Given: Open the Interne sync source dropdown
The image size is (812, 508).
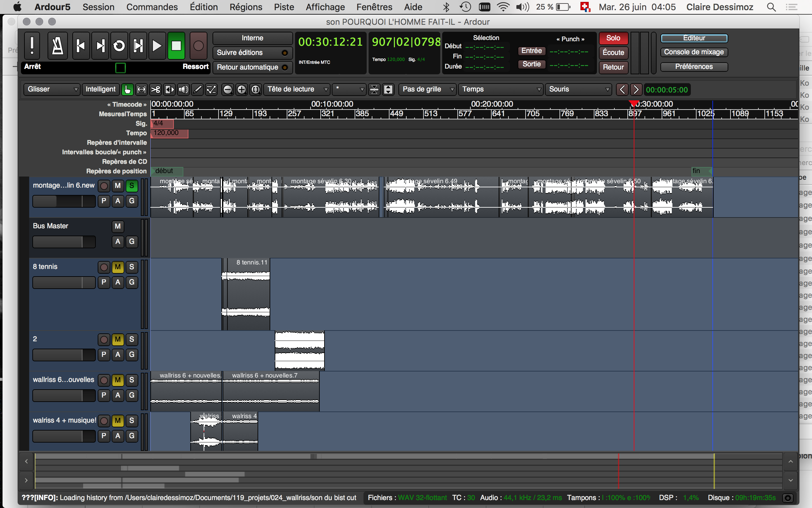Looking at the screenshot, I should [252, 38].
